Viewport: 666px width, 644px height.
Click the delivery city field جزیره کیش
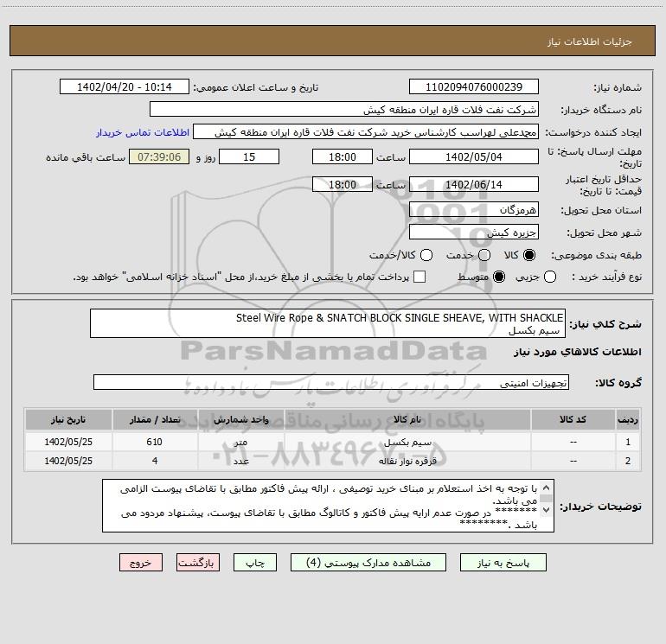[x=474, y=233]
